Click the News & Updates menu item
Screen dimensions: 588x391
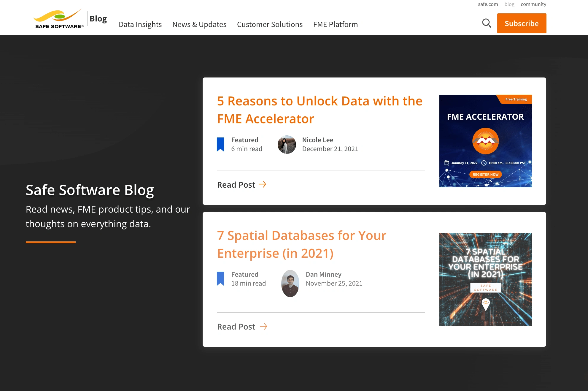click(199, 24)
